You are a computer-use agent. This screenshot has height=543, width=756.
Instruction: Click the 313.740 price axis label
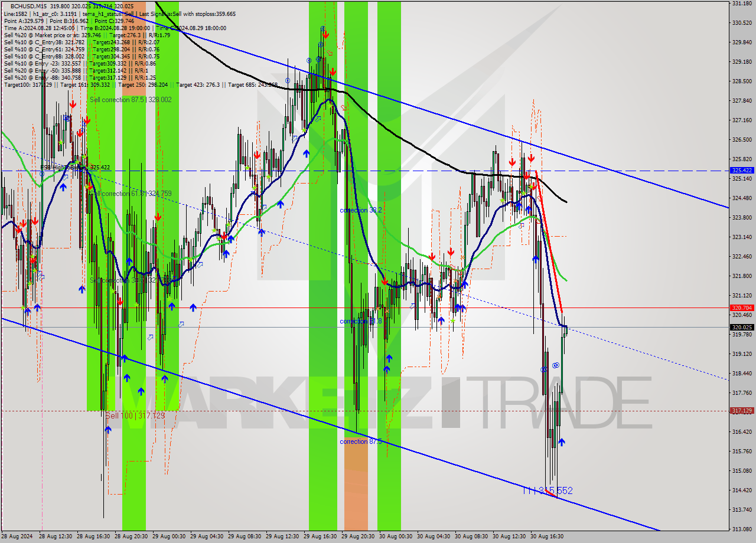click(x=742, y=509)
